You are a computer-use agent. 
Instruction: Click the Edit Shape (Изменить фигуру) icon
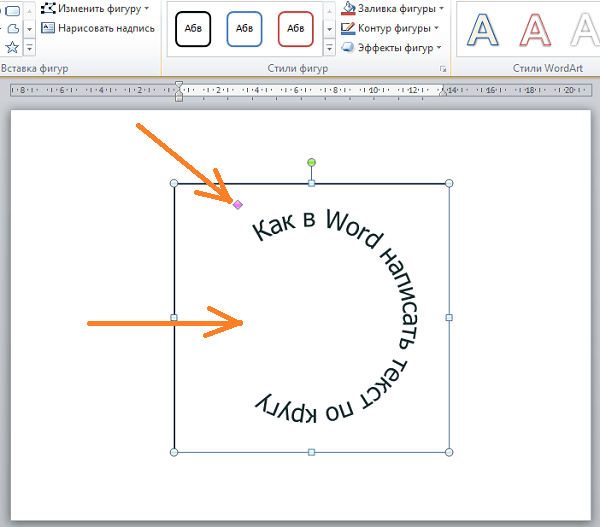48,8
